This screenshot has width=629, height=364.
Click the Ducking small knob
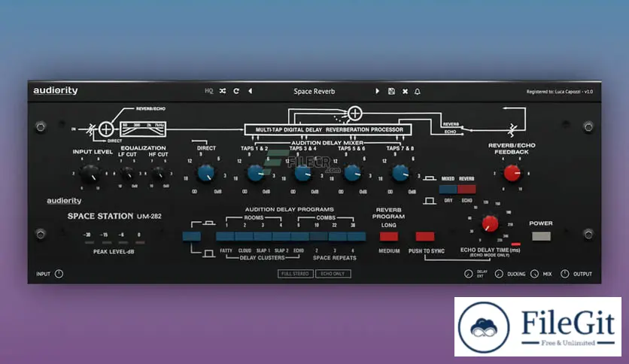coord(499,274)
